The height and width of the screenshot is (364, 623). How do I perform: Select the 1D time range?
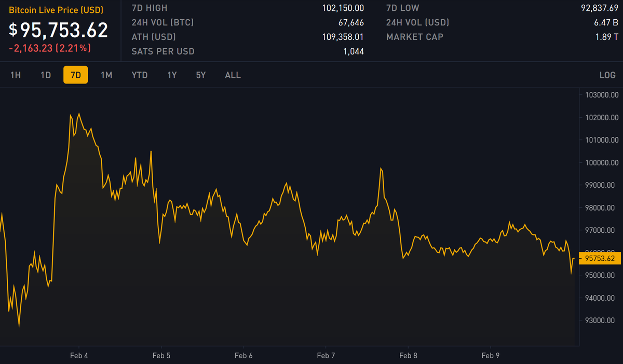46,75
